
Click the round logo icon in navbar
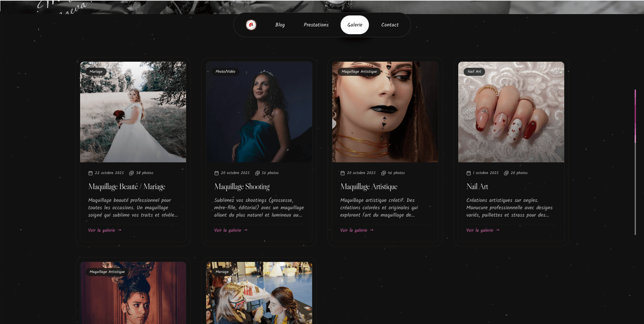point(251,25)
